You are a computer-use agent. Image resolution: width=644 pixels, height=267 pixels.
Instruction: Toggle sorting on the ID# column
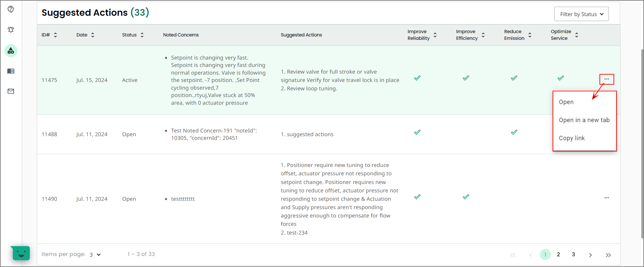(x=55, y=34)
